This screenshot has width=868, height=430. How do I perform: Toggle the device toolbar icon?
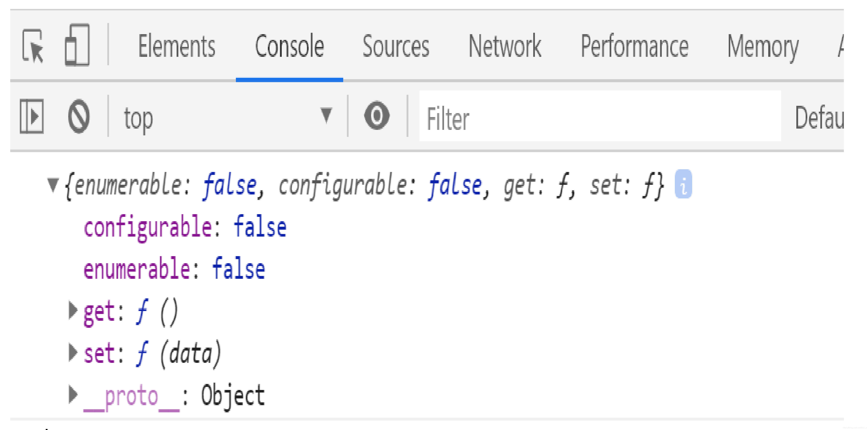point(77,45)
